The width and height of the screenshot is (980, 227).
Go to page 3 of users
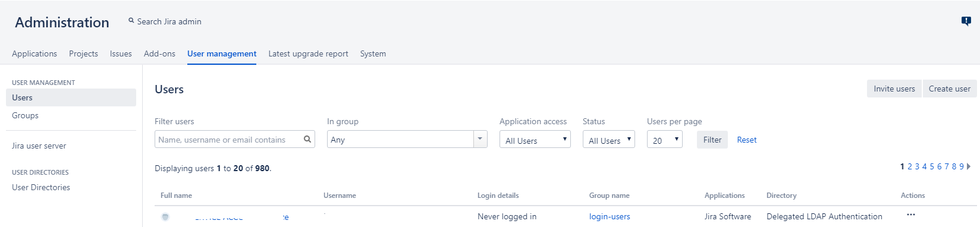click(917, 167)
